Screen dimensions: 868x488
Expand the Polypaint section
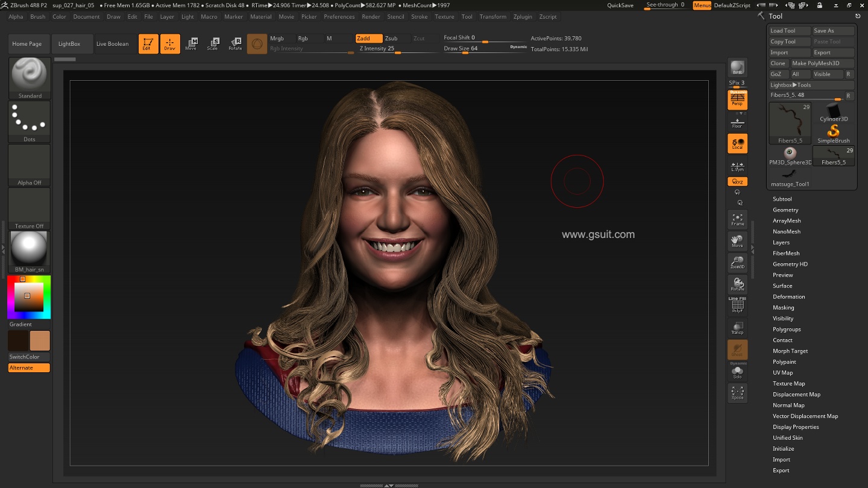(x=784, y=361)
